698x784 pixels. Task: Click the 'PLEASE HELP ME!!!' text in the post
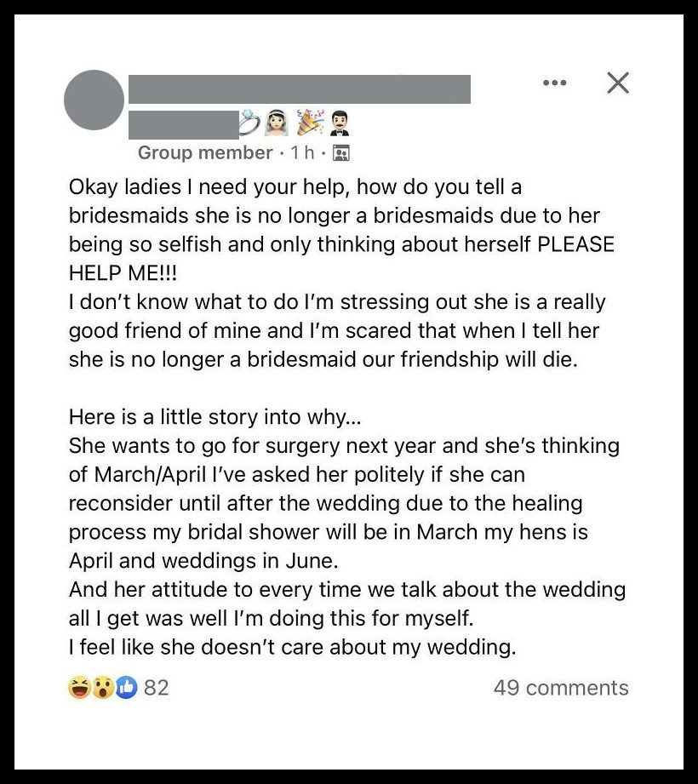(341, 259)
